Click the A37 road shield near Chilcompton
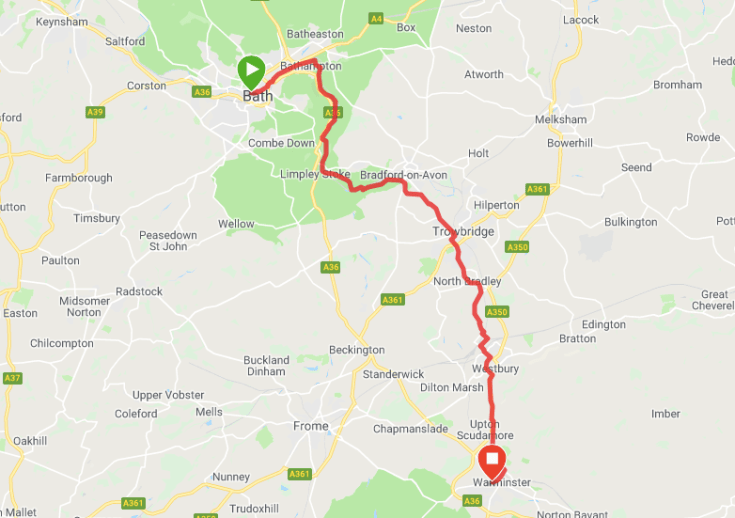This screenshot has width=735, height=518. pyautogui.click(x=12, y=378)
